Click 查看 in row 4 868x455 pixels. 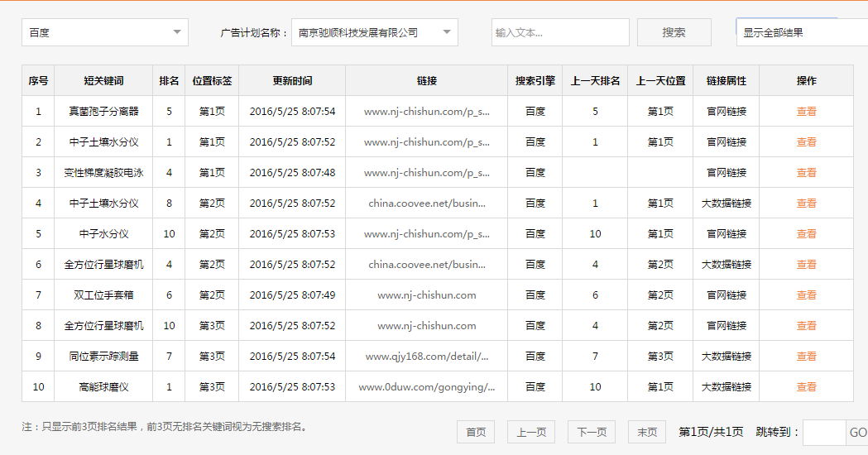pyautogui.click(x=807, y=204)
